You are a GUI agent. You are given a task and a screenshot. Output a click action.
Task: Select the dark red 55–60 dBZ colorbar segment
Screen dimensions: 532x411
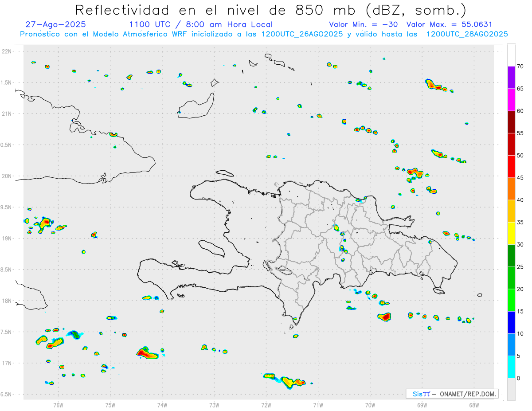pyautogui.click(x=511, y=122)
